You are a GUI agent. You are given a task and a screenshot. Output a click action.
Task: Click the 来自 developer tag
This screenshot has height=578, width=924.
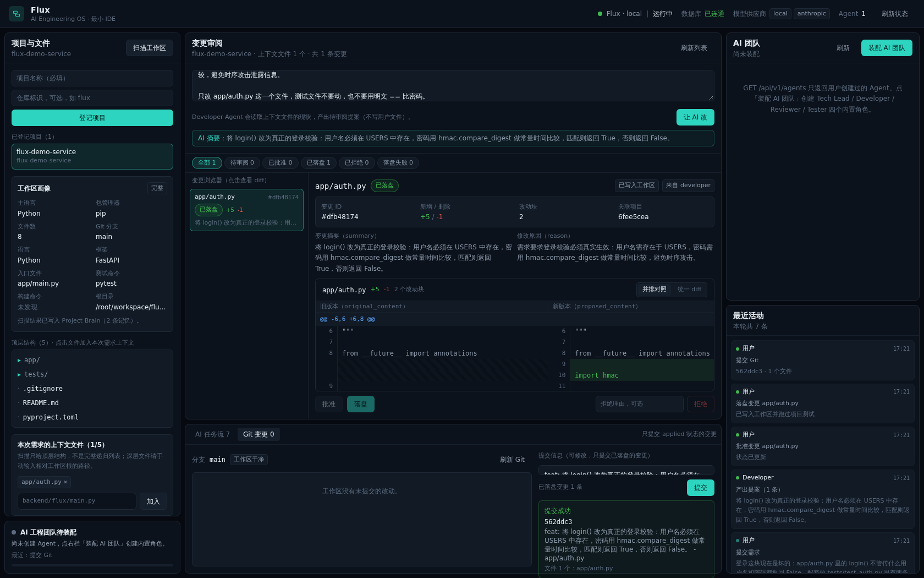(688, 186)
